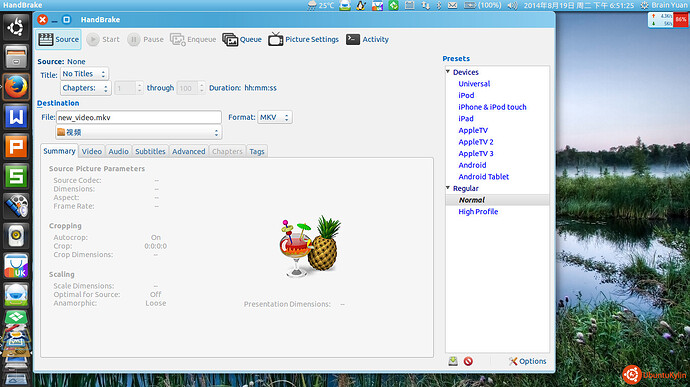Switch to the Advanced tab
The image size is (690, 387).
point(188,151)
